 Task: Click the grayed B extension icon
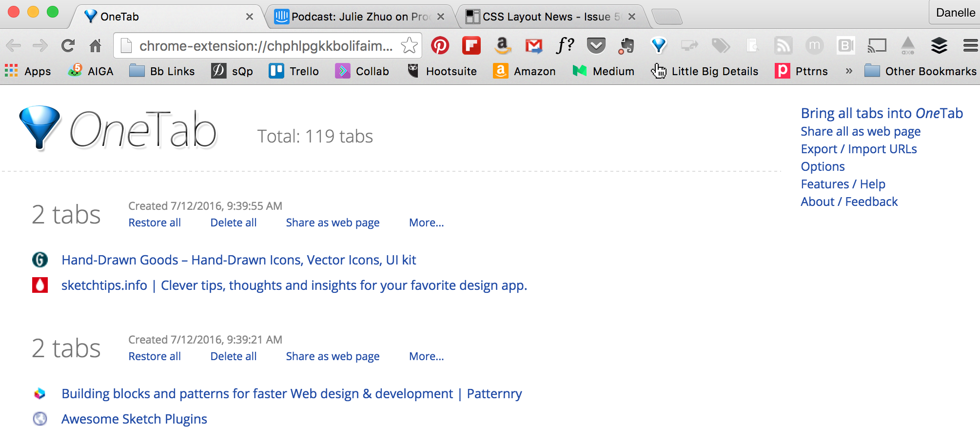pos(845,46)
